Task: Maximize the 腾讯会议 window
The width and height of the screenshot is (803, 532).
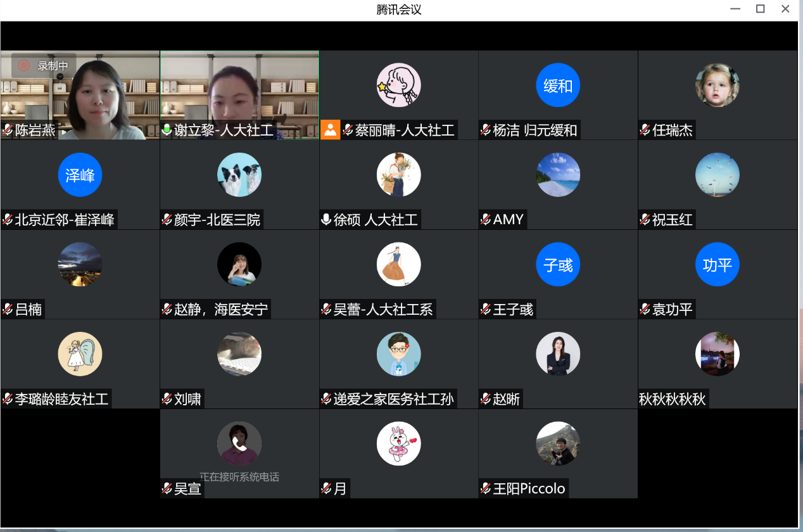Action: coord(761,9)
